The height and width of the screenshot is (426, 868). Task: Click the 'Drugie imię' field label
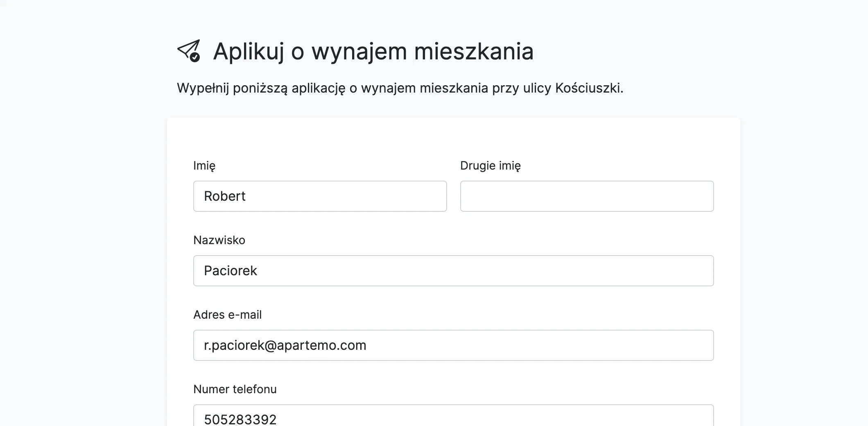click(490, 165)
